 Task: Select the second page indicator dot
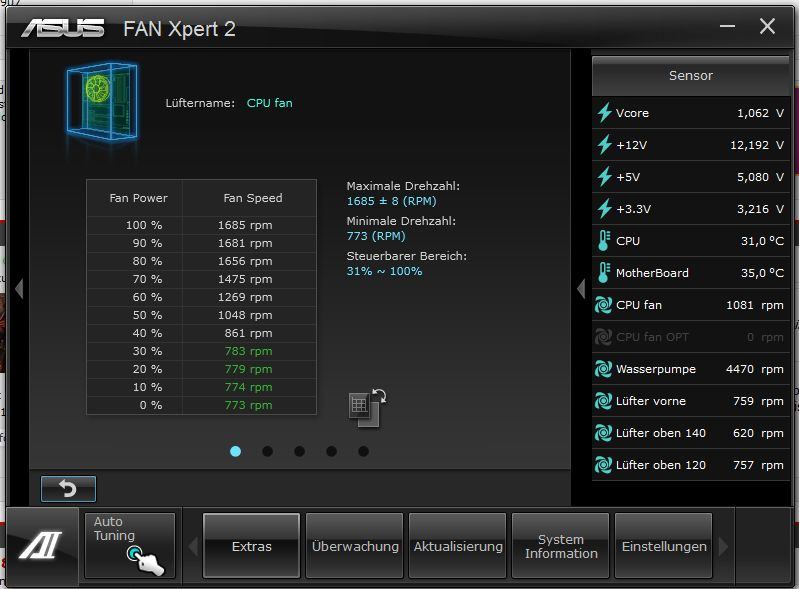[x=268, y=451]
